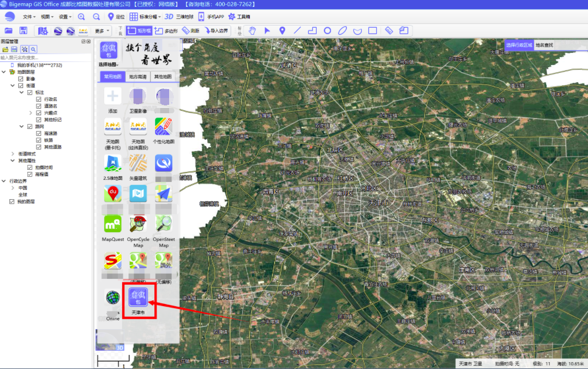Select the OpenCycle Map source
This screenshot has height=369, width=588.
[138, 231]
